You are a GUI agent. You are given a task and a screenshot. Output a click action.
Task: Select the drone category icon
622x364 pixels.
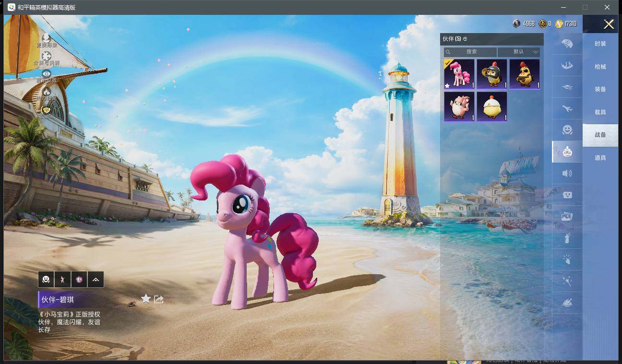(567, 87)
